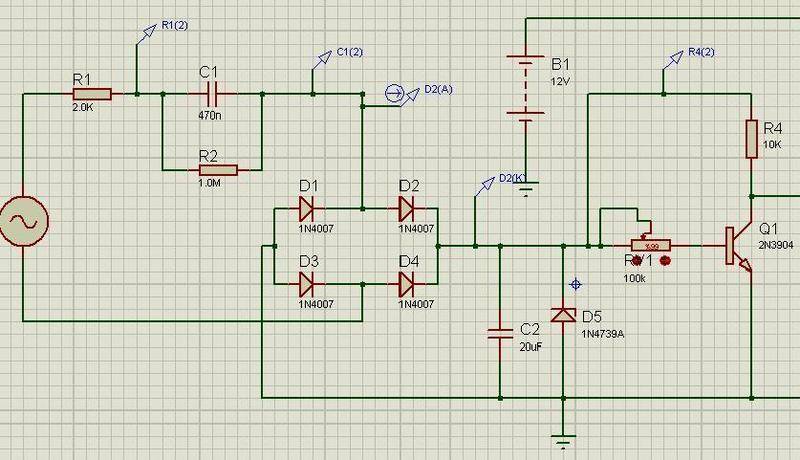Click the 1N4007 label under D4
The image size is (800, 460).
[x=416, y=304]
